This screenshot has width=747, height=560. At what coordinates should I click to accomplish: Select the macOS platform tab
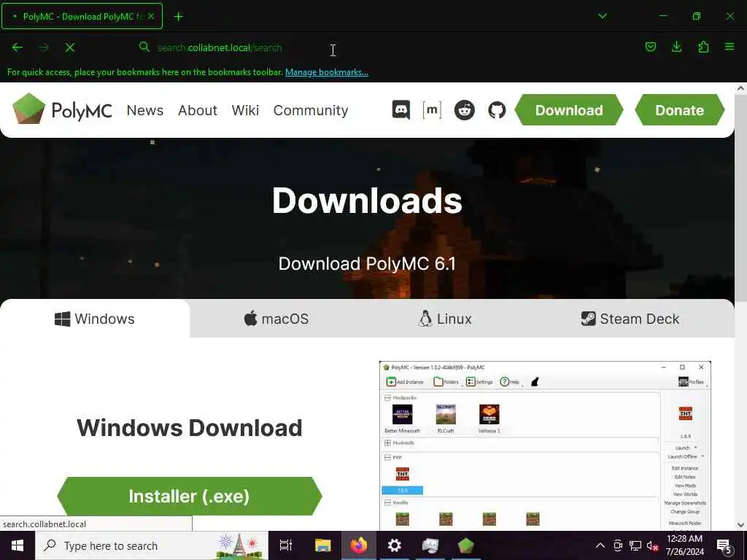276,319
